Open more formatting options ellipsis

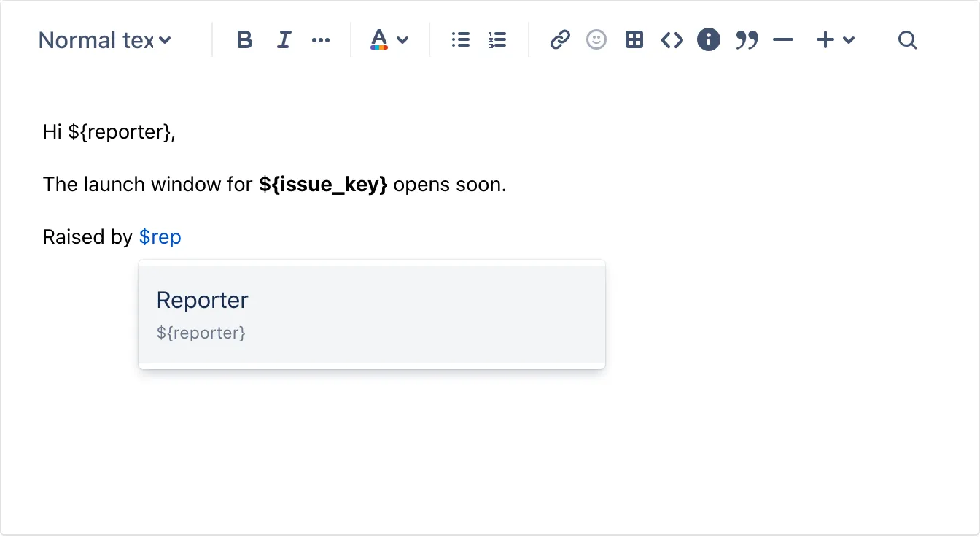pyautogui.click(x=321, y=40)
